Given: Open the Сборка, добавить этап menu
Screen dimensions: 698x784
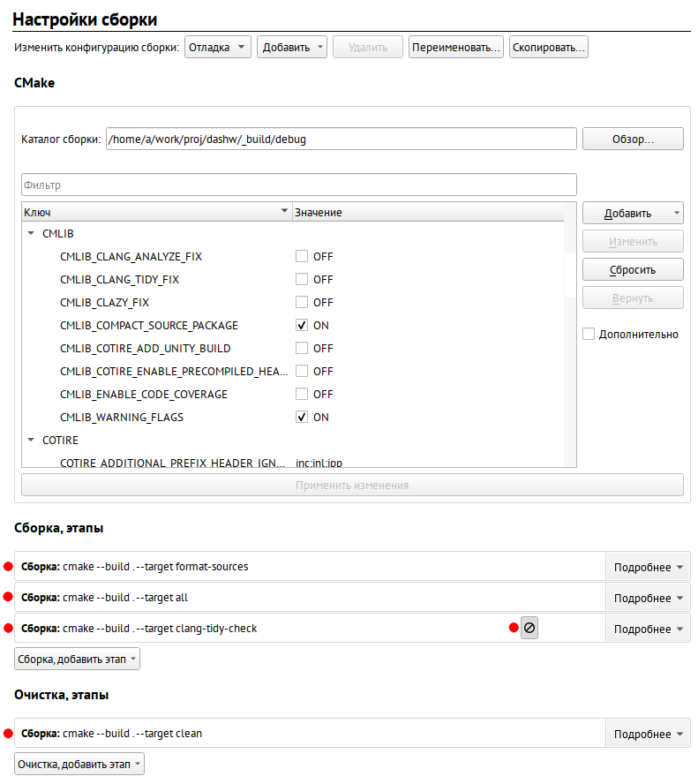Looking at the screenshot, I should [x=77, y=659].
